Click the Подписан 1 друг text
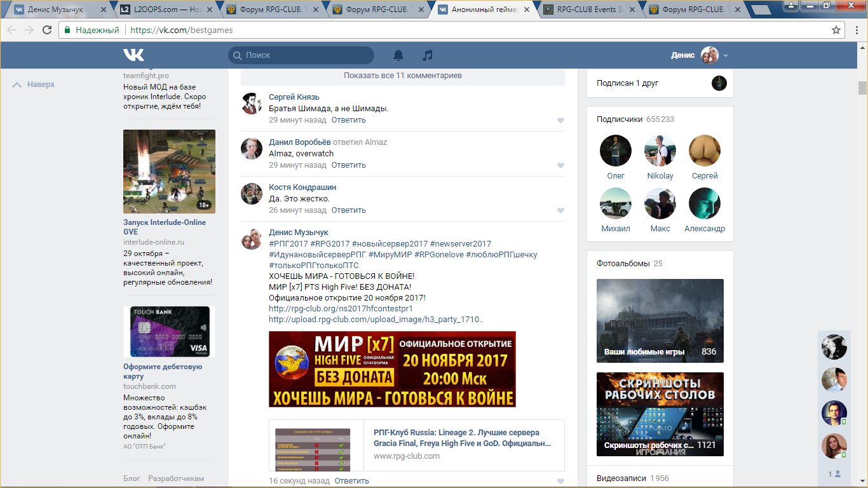This screenshot has width=868, height=488. (627, 83)
